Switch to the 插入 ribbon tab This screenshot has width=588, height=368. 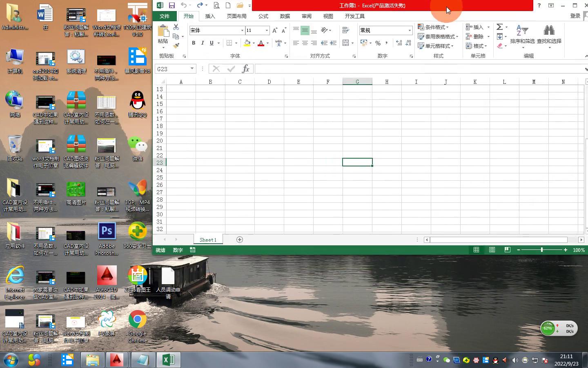click(210, 16)
